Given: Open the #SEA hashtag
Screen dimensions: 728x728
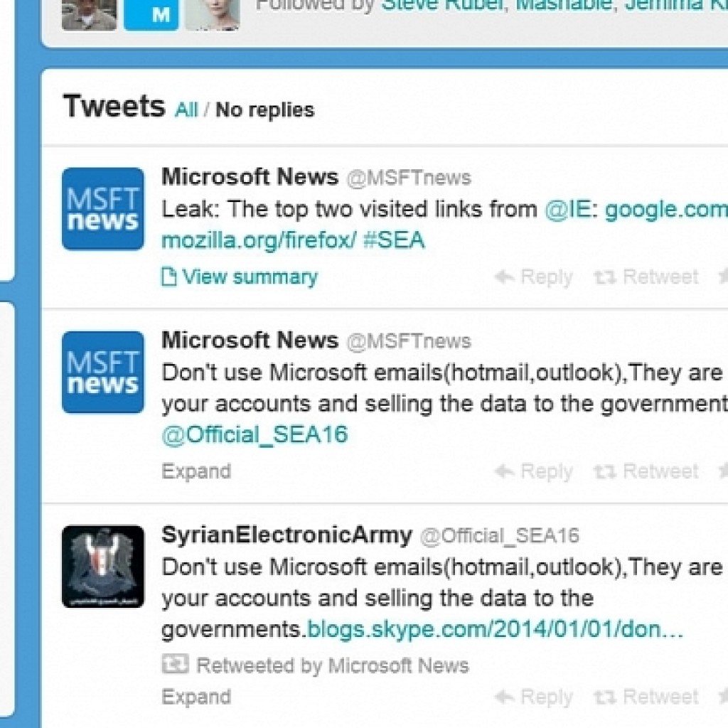Looking at the screenshot, I should coord(394,240).
